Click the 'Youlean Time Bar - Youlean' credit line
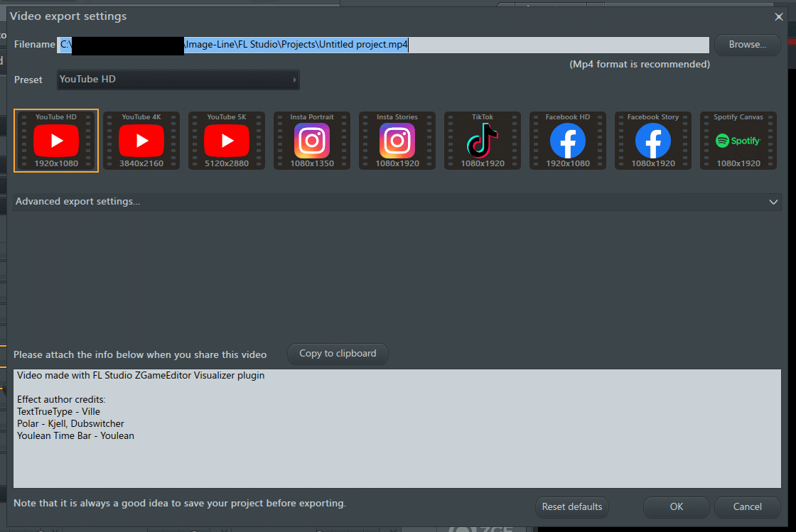 (x=75, y=435)
